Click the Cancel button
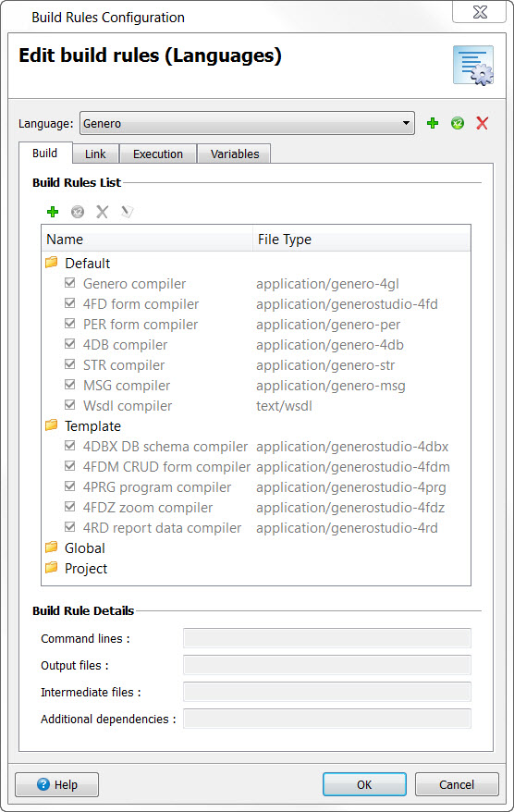 click(457, 784)
